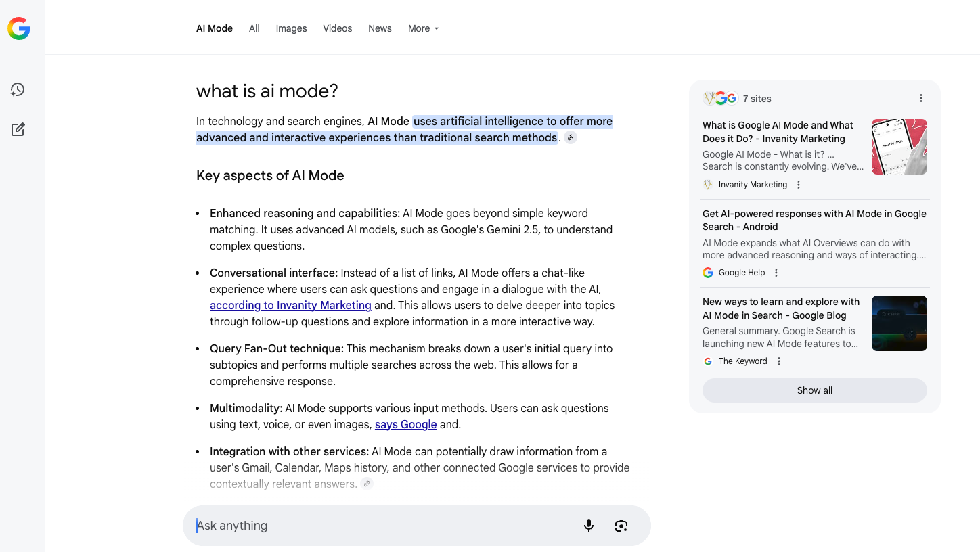Switch to the News tab
980x552 pixels.
pos(380,28)
